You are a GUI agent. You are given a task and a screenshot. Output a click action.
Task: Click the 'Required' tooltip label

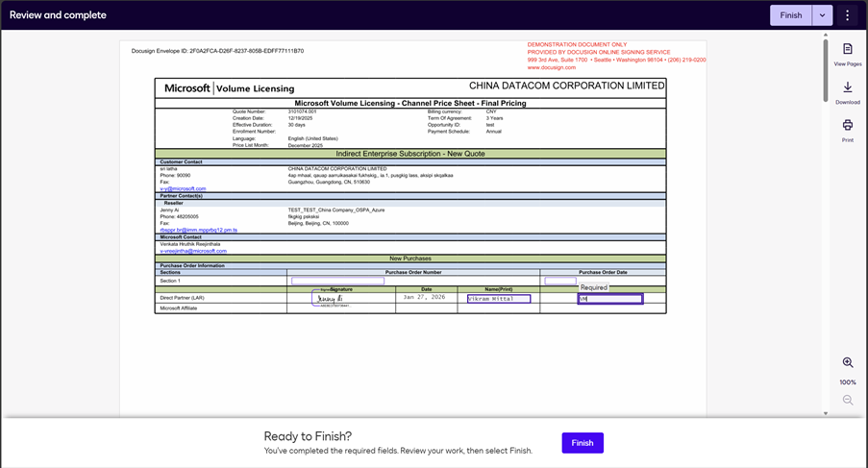pos(594,287)
